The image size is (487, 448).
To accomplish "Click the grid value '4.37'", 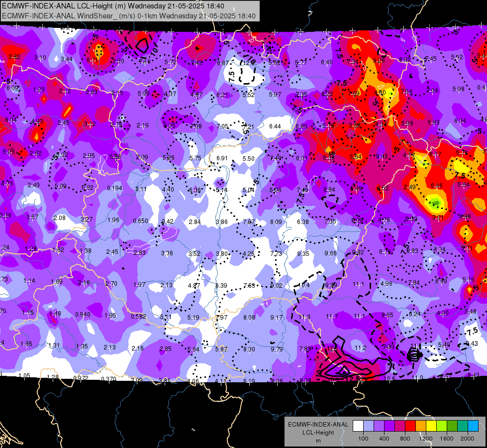I will 170,94.
